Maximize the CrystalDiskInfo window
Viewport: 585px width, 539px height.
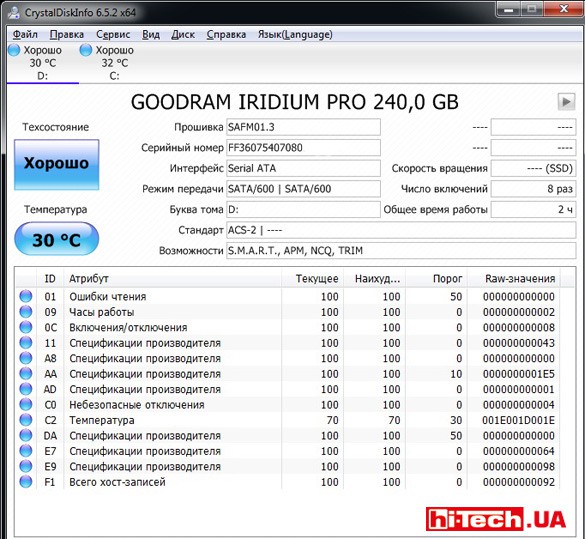pyautogui.click(x=532, y=9)
